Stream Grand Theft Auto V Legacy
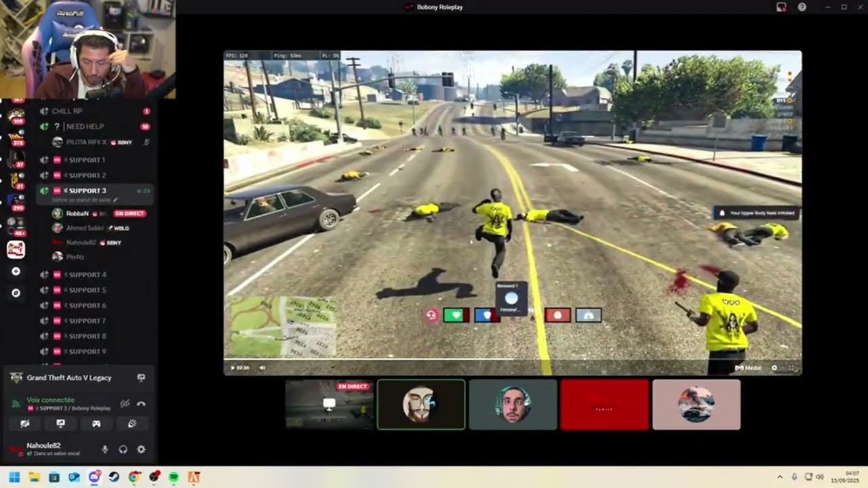Viewport: 868px width, 488px height. [x=141, y=378]
